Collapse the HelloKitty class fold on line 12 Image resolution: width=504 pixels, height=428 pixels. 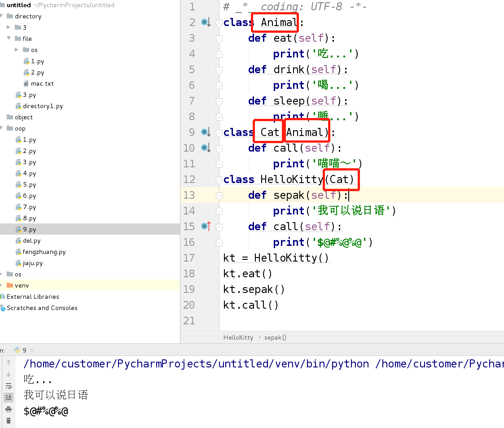click(219, 179)
